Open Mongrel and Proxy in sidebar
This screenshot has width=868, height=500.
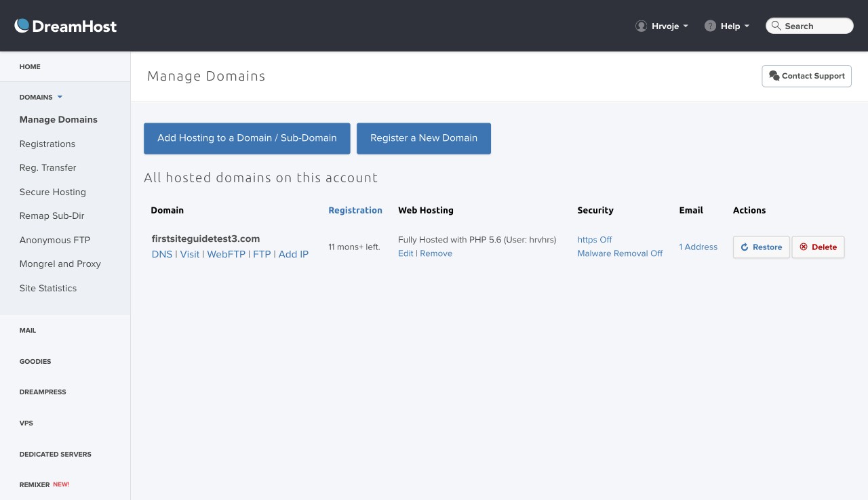click(60, 264)
